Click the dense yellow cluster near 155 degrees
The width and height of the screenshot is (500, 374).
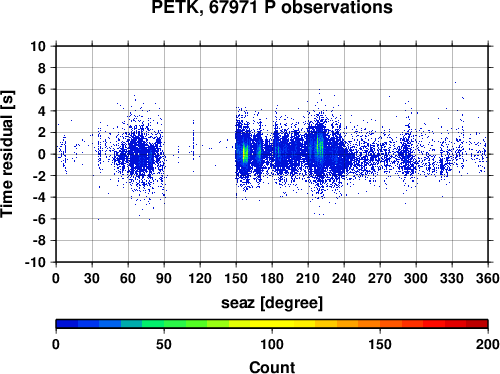coord(245,153)
